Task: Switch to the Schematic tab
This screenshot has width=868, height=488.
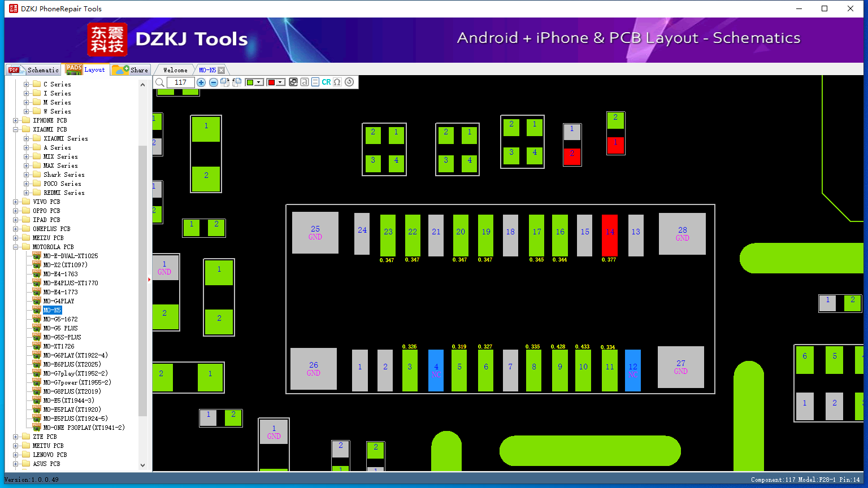Action: [x=33, y=69]
